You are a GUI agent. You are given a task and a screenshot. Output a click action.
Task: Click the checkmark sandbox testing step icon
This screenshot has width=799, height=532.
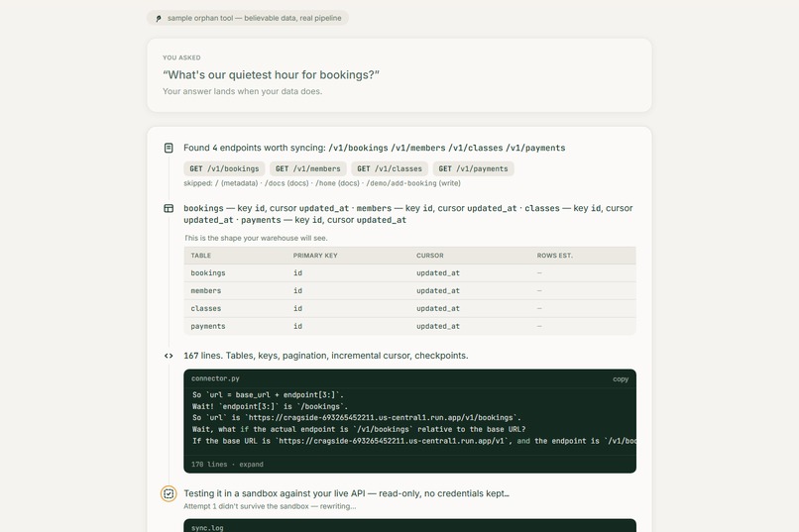click(169, 493)
